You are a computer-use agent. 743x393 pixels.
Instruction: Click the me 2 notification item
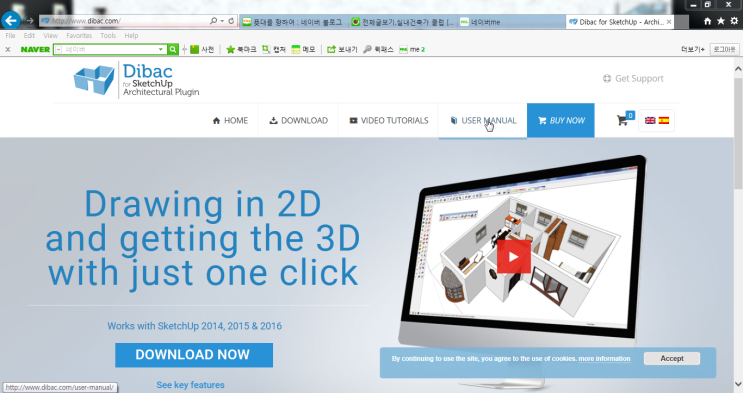click(x=412, y=49)
